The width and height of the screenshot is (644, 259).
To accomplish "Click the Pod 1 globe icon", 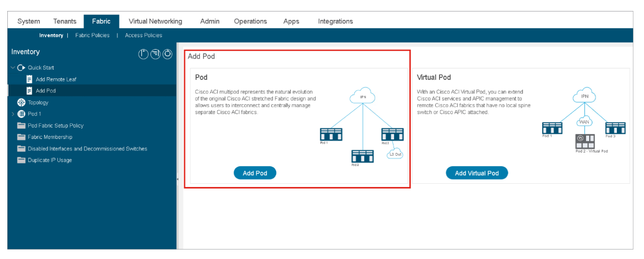I will pyautogui.click(x=21, y=114).
